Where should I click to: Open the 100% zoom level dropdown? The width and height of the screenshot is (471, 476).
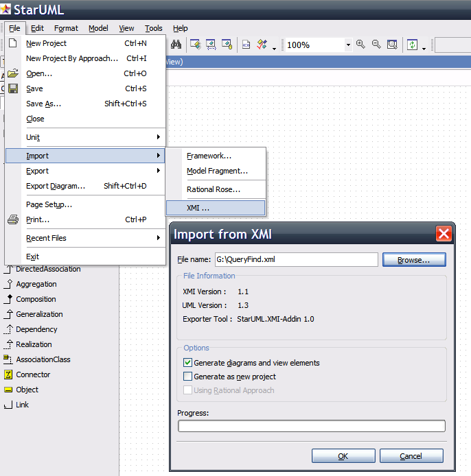[348, 45]
